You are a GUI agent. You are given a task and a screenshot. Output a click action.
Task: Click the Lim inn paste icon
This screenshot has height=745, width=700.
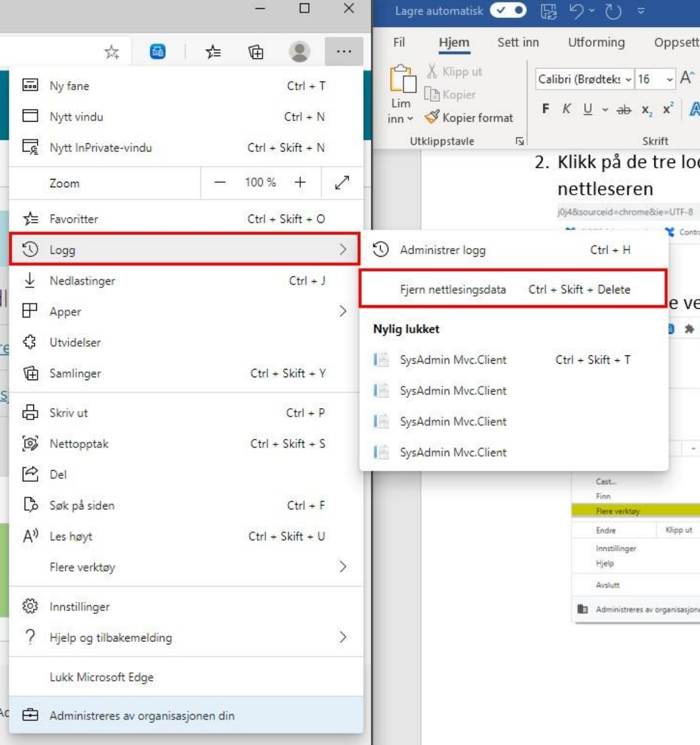pos(402,79)
